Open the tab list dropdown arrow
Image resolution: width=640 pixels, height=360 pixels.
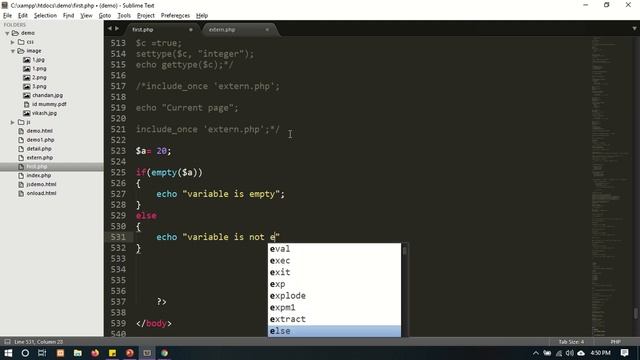click(634, 29)
